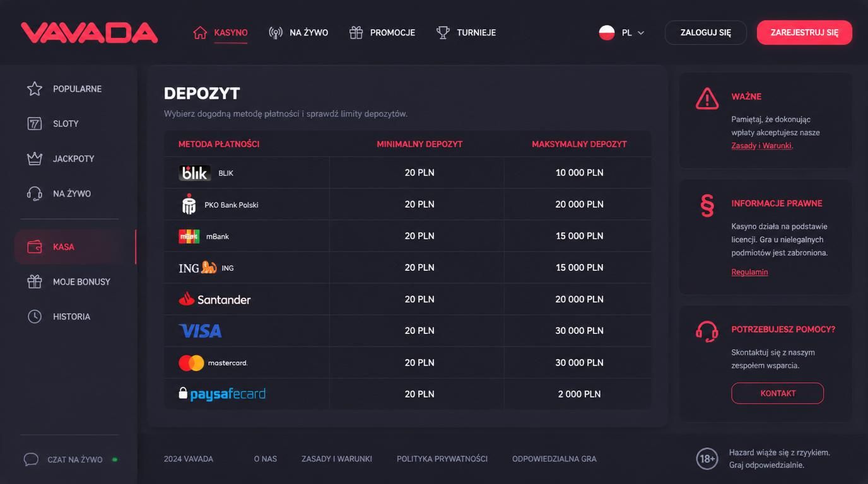The image size is (868, 484).
Task: Click the live chat speech bubble icon
Action: (31, 459)
